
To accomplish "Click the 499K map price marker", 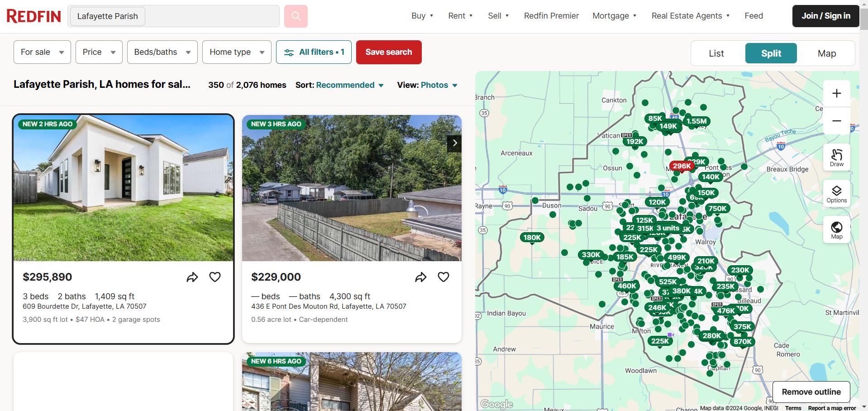I will (677, 258).
